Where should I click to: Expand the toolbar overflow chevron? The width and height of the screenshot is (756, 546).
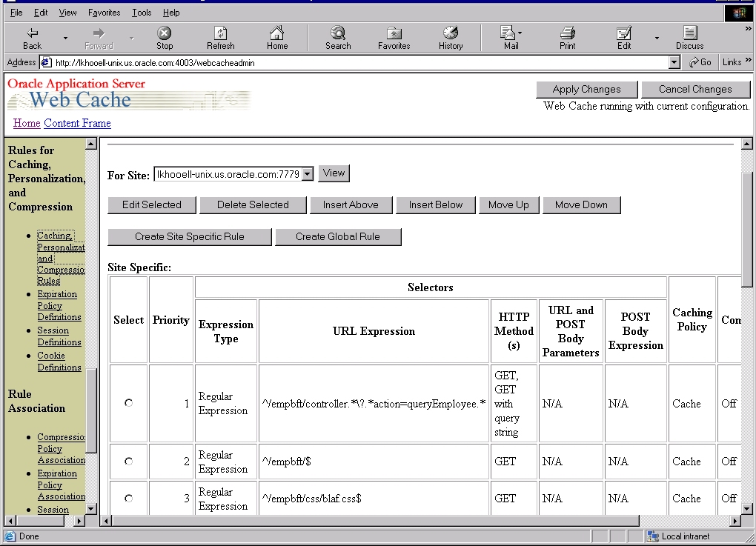click(749, 29)
